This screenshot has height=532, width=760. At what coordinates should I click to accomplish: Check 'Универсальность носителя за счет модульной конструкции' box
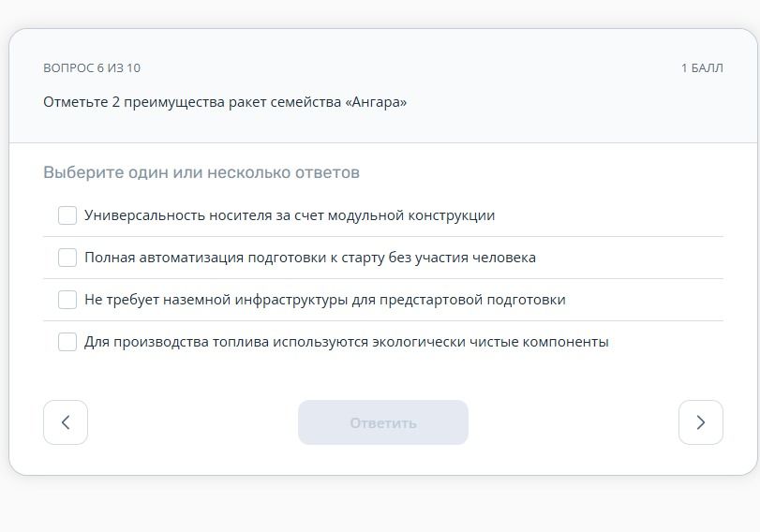point(67,215)
